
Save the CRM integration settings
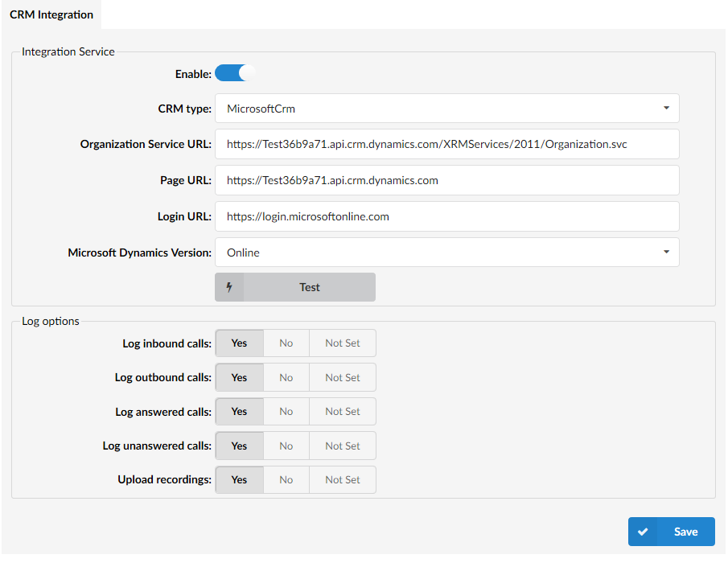pyautogui.click(x=672, y=532)
